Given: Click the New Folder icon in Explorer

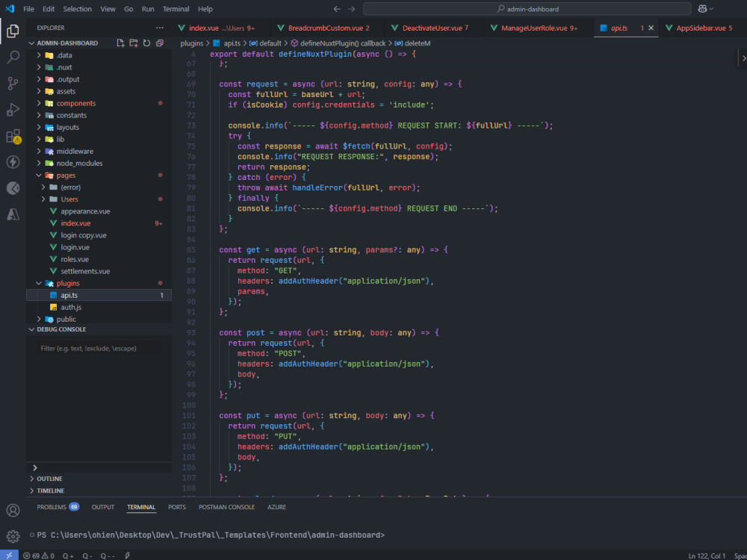Looking at the screenshot, I should 134,43.
